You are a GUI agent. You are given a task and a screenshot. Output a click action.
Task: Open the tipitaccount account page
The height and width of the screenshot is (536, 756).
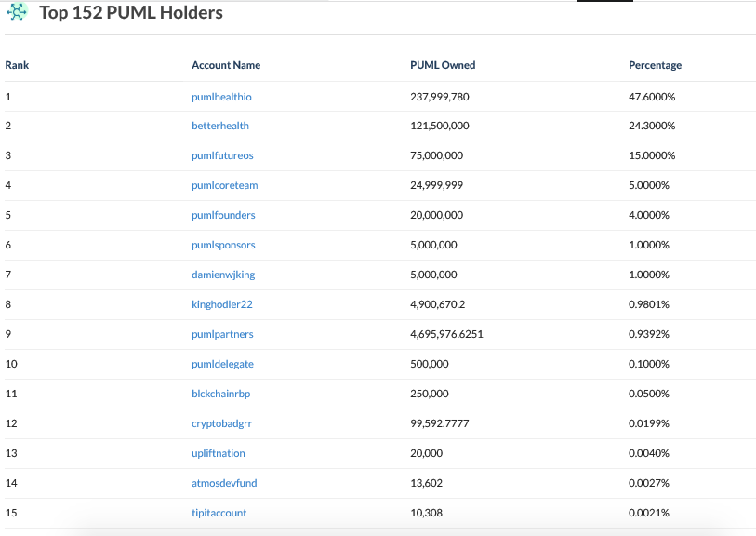(219, 513)
